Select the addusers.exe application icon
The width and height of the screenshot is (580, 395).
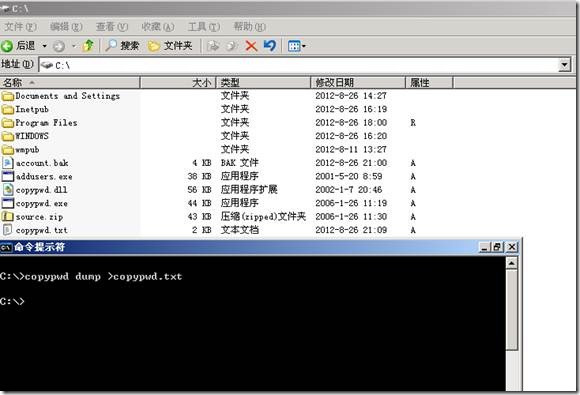point(7,176)
